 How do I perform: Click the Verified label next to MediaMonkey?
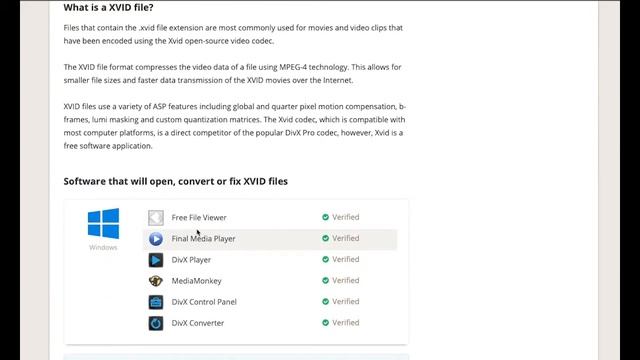346,280
